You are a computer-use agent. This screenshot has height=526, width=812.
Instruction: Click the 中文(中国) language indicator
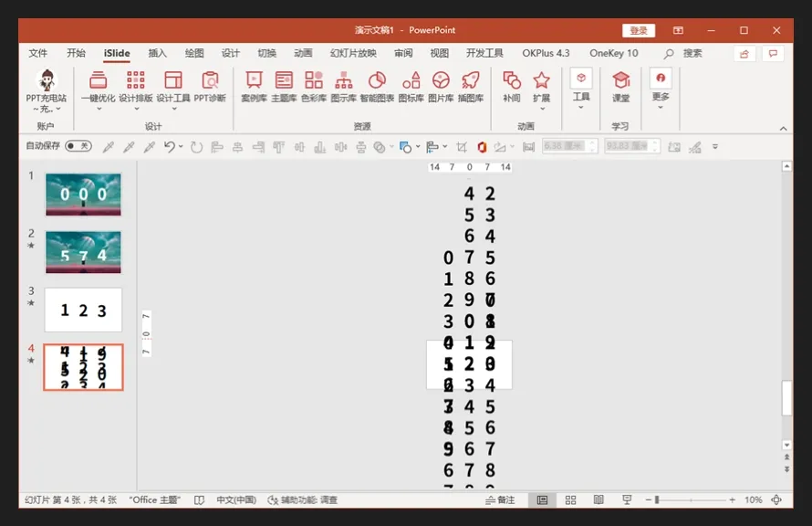(236, 500)
